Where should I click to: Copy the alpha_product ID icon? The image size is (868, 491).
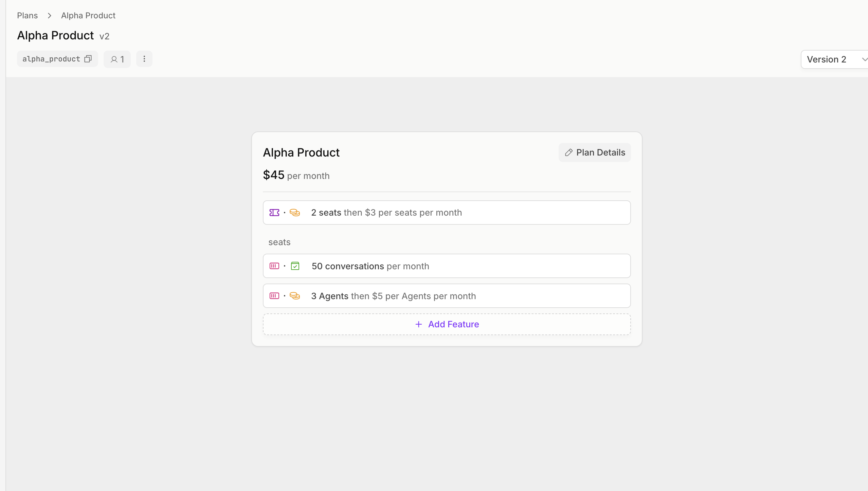[x=88, y=59]
